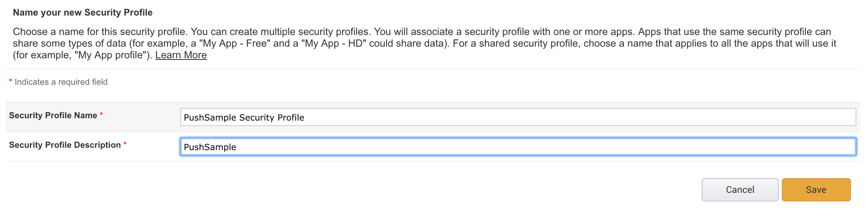
Task: Focus the Security Profile Name input field
Action: [518, 117]
